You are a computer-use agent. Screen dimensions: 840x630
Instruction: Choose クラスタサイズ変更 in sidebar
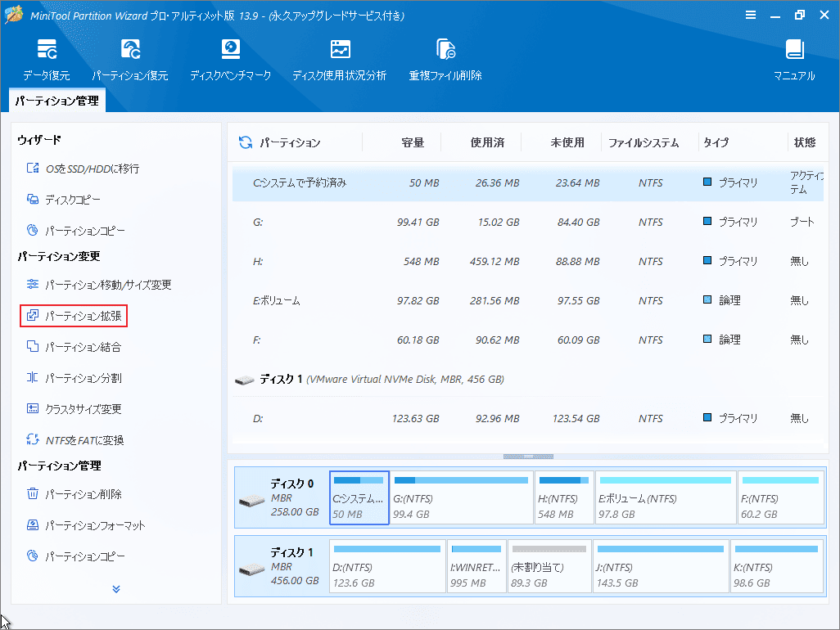click(74, 409)
